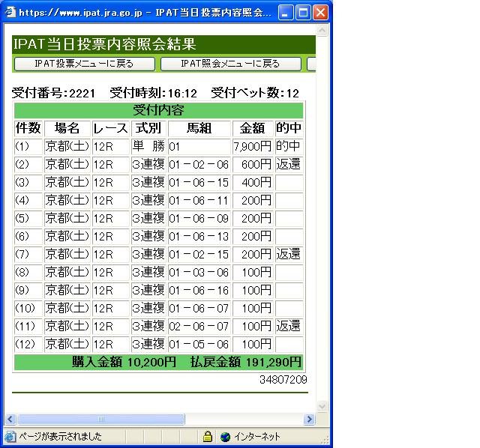Click the number '34807209' below table
The height and width of the screenshot is (448, 480).
coord(283,380)
